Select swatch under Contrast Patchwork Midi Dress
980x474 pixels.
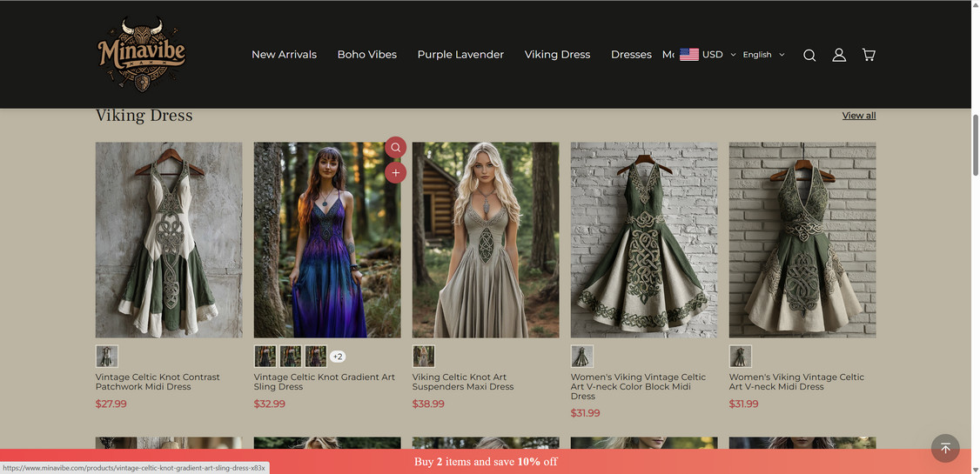107,357
